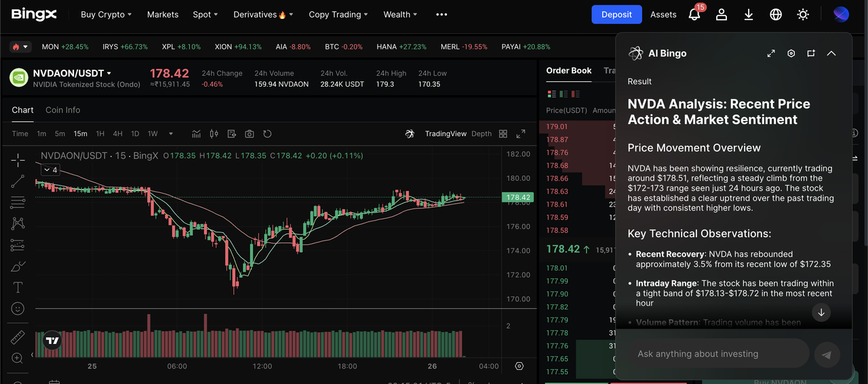Select the text annotation tool
Image resolution: width=868 pixels, height=384 pixels.
click(18, 287)
